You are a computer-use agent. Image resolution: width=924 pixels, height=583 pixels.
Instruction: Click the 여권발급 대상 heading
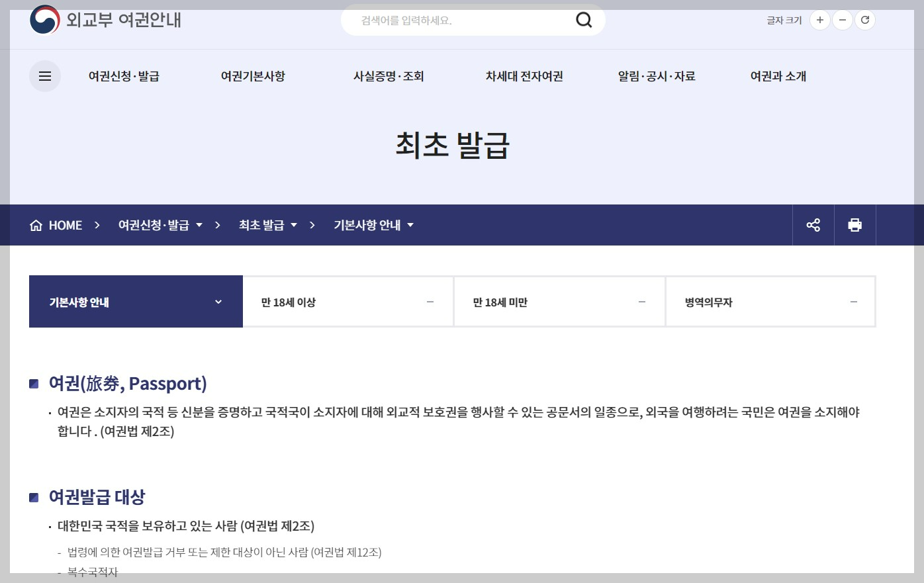pyautogui.click(x=97, y=497)
